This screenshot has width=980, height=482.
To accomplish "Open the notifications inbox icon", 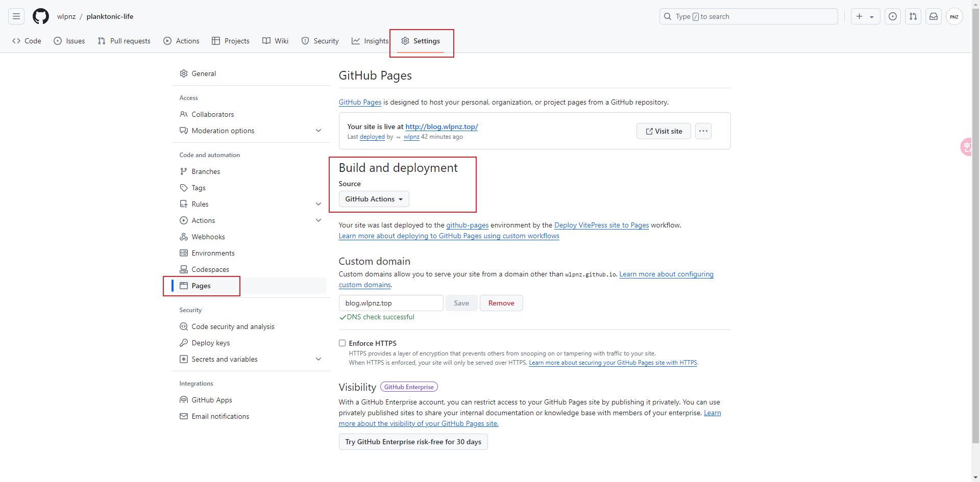I will click(934, 16).
